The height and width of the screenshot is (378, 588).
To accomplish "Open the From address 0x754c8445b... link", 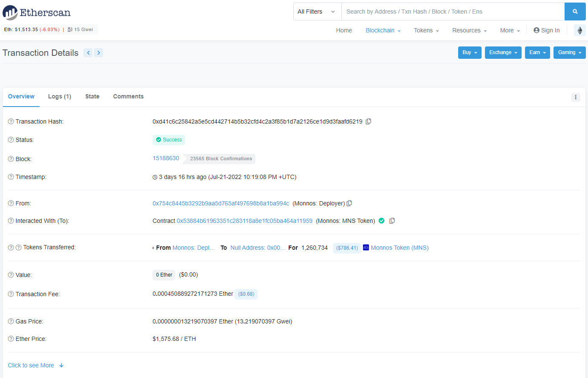I will click(221, 203).
